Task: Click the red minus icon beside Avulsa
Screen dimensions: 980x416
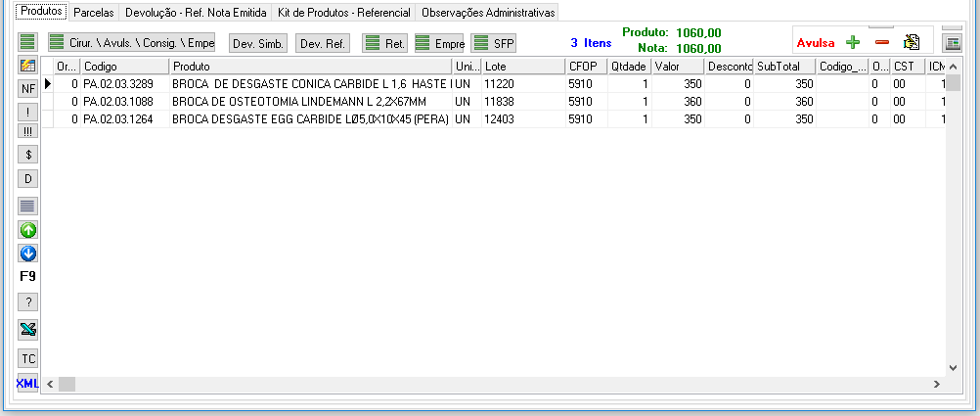Action: click(881, 42)
